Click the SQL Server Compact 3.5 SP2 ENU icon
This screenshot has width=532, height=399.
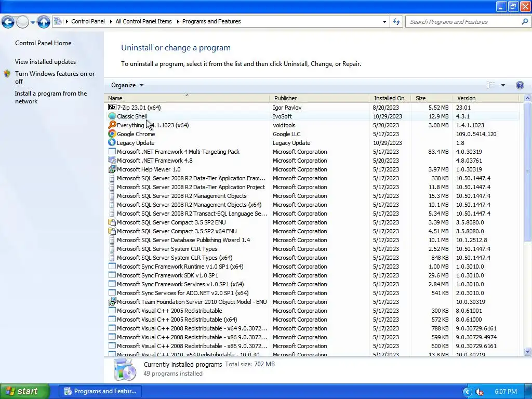(x=112, y=222)
